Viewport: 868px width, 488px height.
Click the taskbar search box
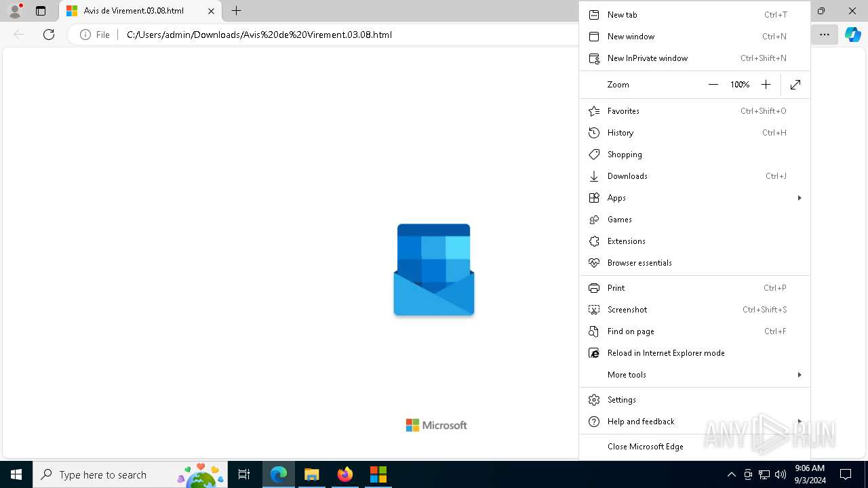[131, 474]
